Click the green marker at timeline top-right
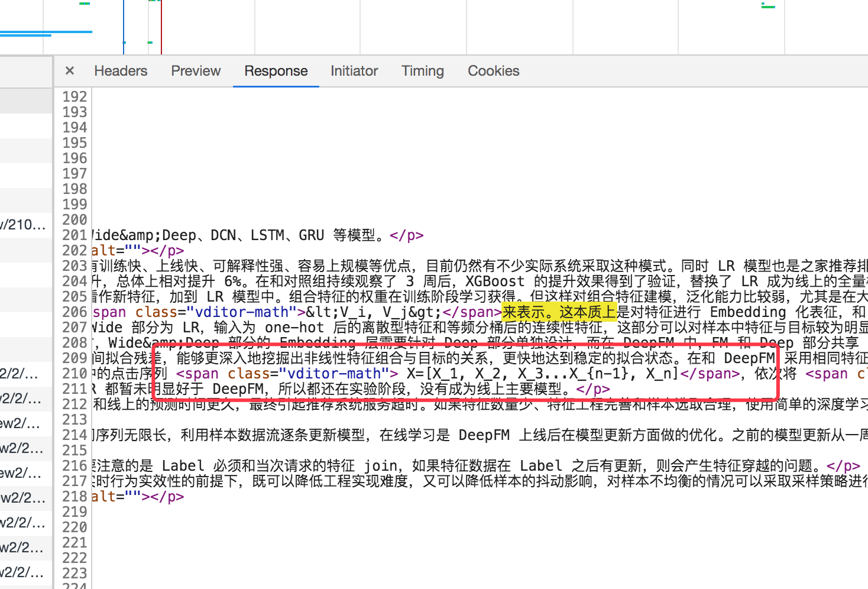The width and height of the screenshot is (868, 589). (x=767, y=6)
